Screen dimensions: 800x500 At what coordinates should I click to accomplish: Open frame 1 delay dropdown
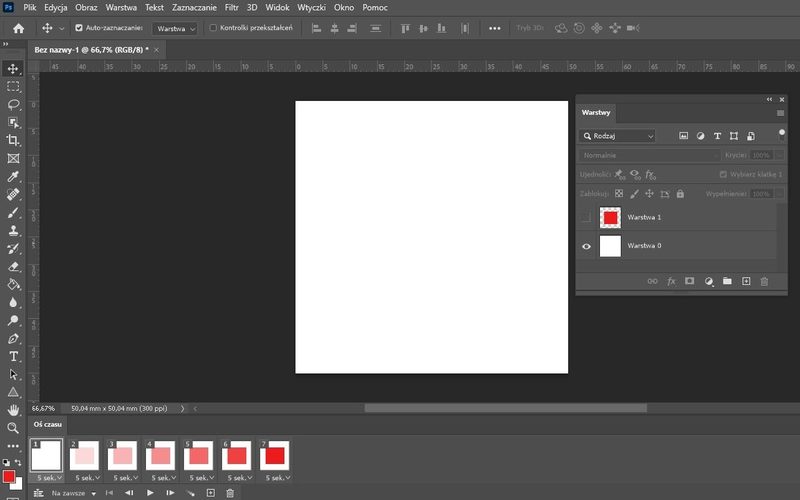coord(49,478)
